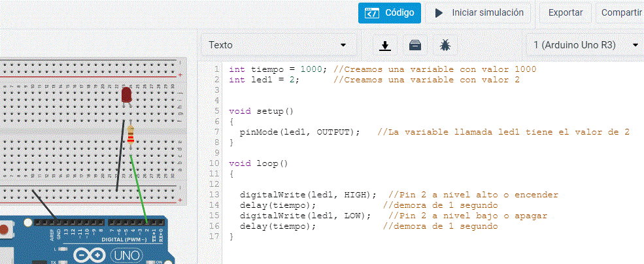The image size is (644, 264).
Task: Start the simulation with Iniciar simulación
Action: point(478,12)
